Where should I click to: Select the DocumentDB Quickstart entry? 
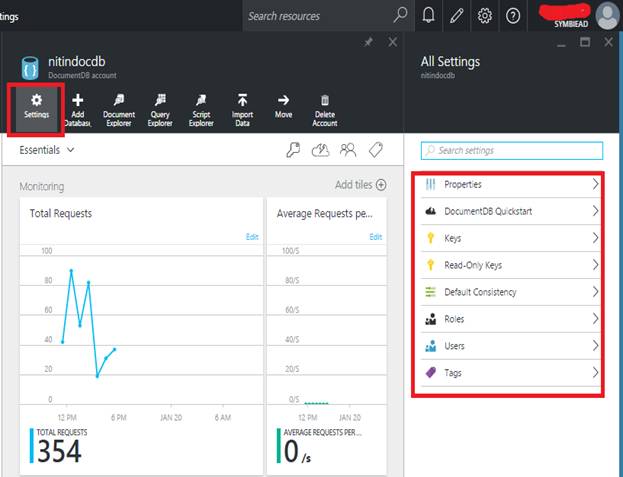pyautogui.click(x=511, y=211)
